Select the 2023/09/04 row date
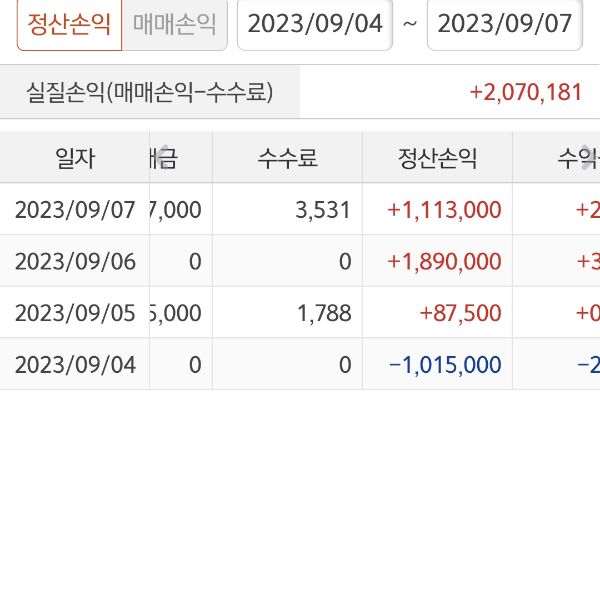The width and height of the screenshot is (600, 600). (x=75, y=365)
